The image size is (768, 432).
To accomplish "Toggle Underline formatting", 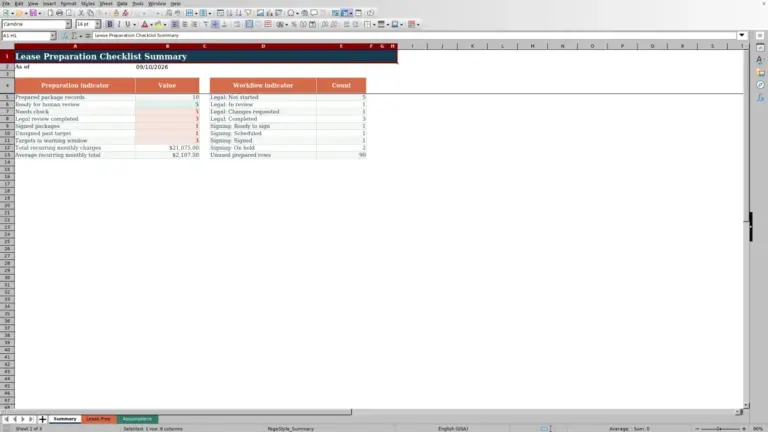I will [x=128, y=24].
